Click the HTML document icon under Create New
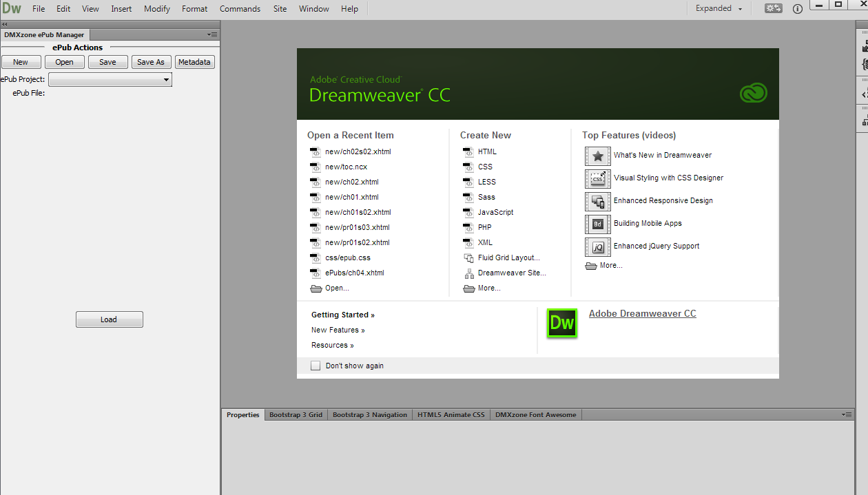 468,152
